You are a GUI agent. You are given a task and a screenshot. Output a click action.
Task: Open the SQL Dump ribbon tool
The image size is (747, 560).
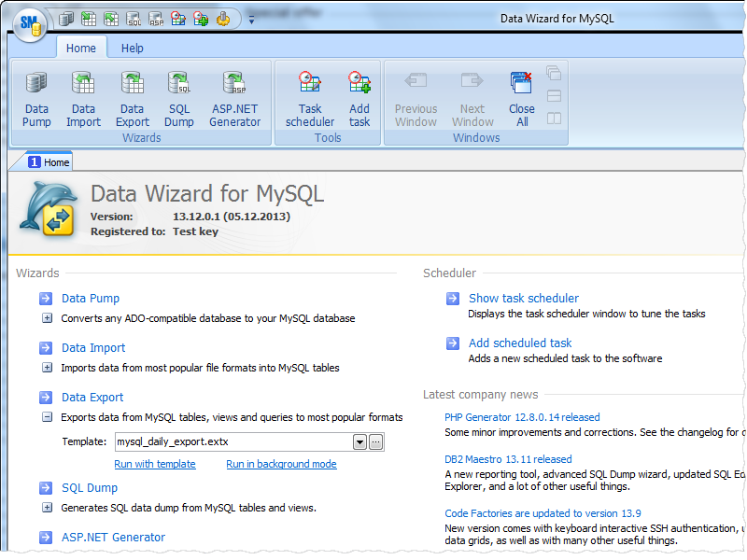[178, 99]
